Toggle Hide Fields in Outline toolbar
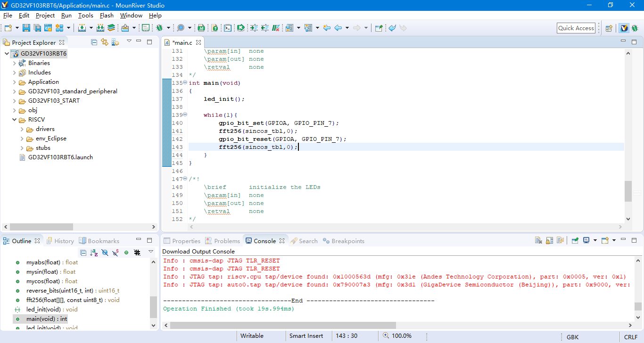This screenshot has width=644, height=343. click(105, 253)
